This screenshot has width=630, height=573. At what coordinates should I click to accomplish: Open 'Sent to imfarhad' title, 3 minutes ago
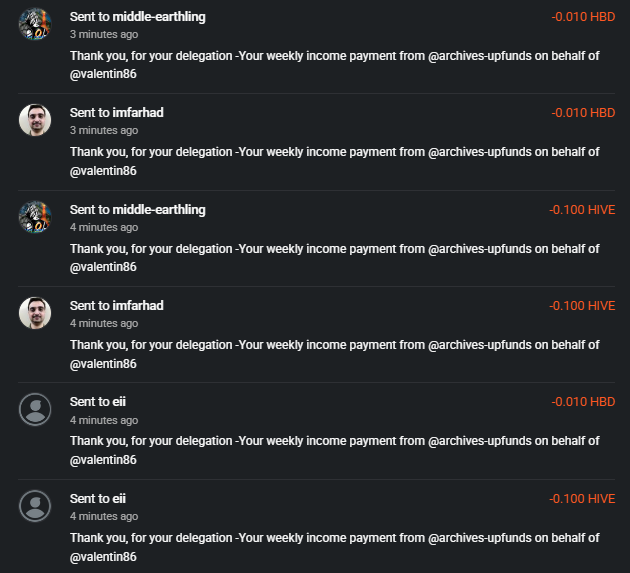(117, 113)
